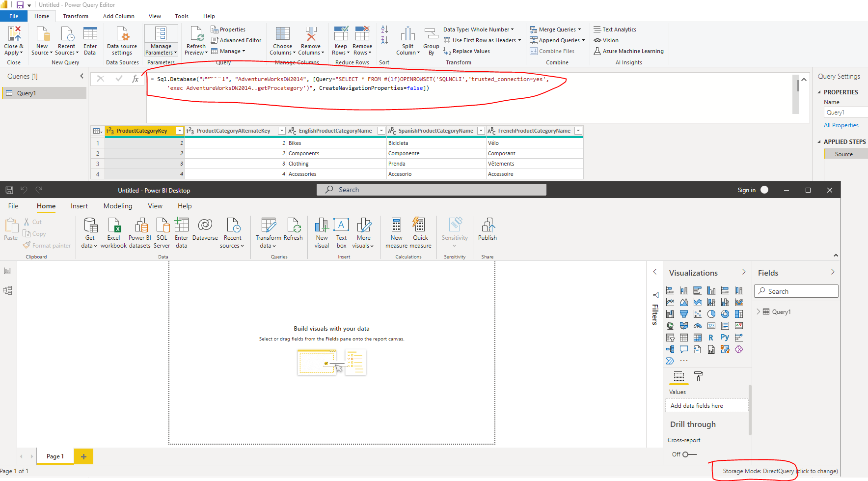Open the Transform tab in Power Query
Image resolution: width=868 pixels, height=481 pixels.
(76, 16)
